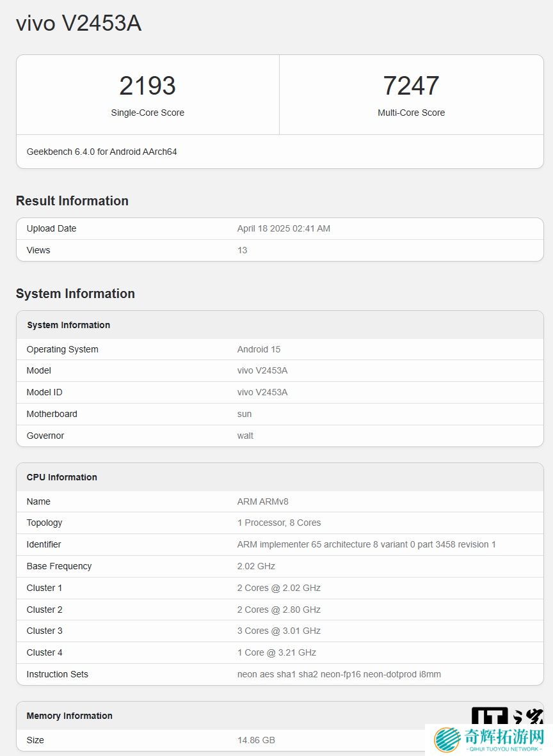
Task: Click the memory size 14.86 GB value
Action: pyautogui.click(x=256, y=740)
